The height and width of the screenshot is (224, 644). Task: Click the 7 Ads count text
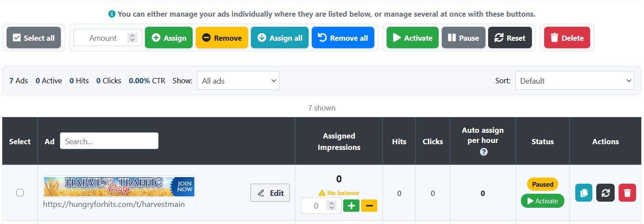(x=18, y=81)
